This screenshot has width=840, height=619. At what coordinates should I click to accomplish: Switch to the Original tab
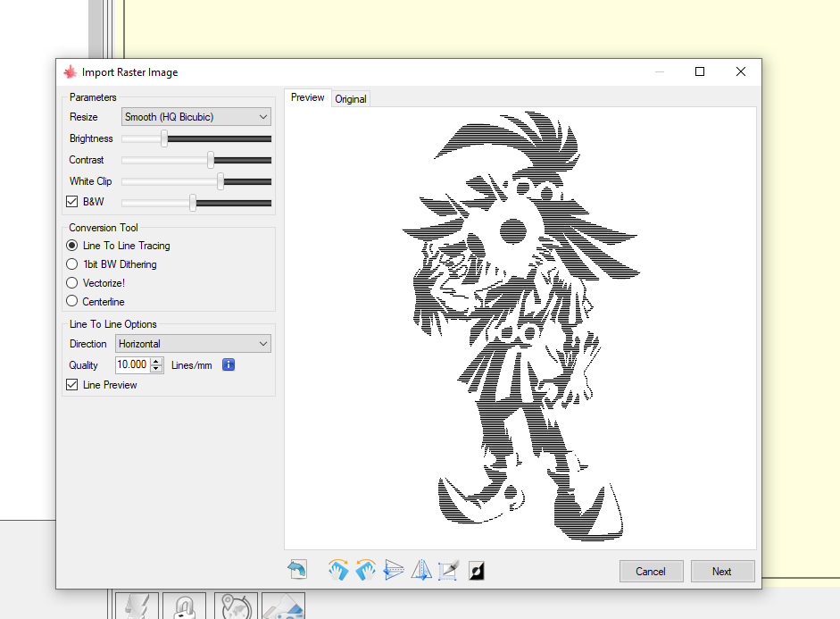pyautogui.click(x=350, y=99)
